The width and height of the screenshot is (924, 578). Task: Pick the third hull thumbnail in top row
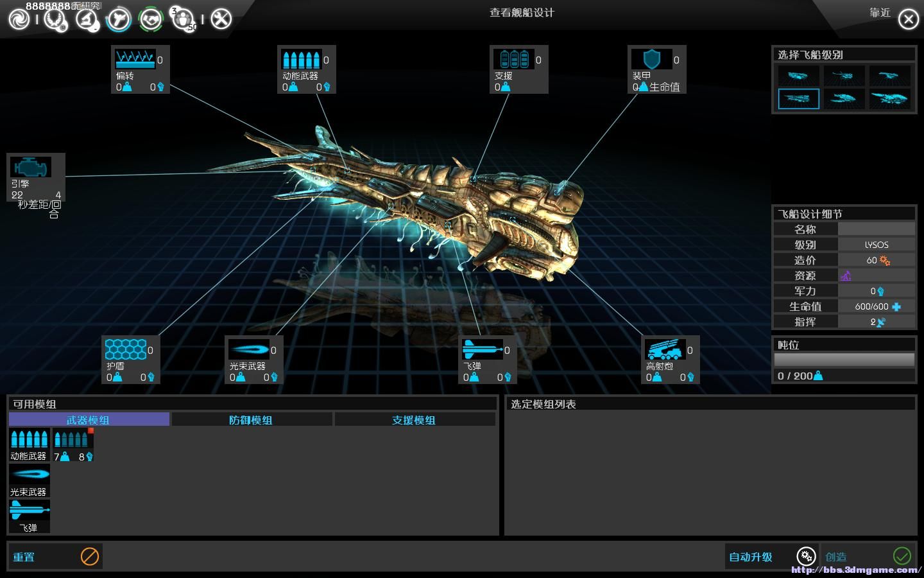[890, 76]
